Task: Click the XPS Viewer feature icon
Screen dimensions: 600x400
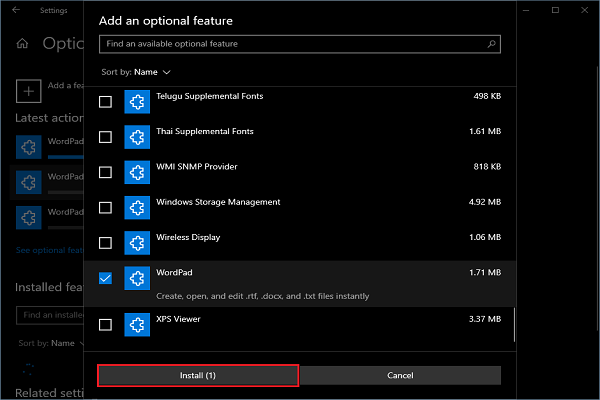Action: (137, 325)
